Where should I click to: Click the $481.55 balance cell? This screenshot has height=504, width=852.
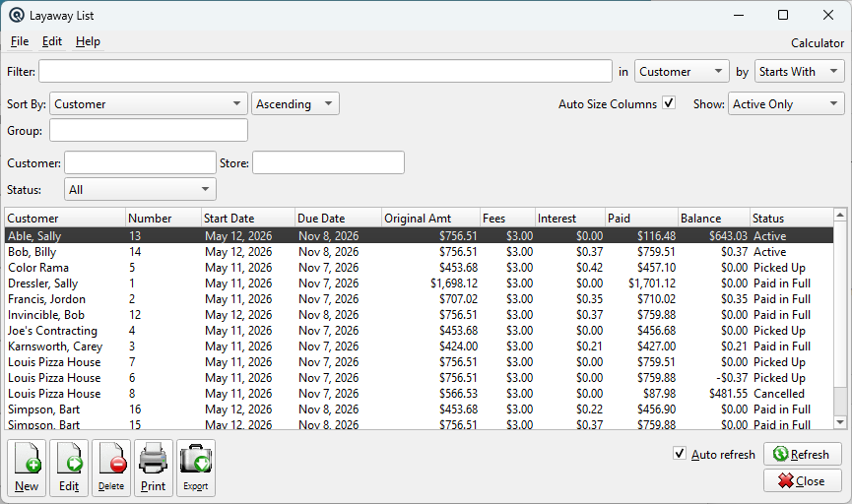coord(728,393)
